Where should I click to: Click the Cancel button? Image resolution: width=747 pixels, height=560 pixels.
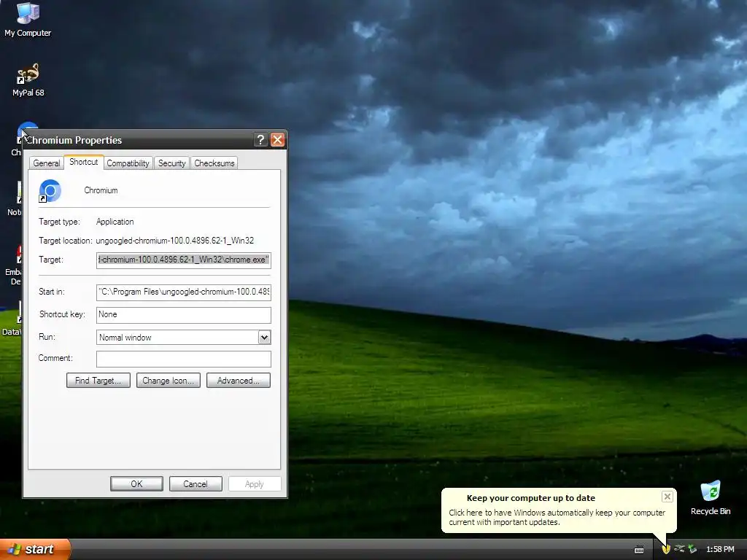196,483
